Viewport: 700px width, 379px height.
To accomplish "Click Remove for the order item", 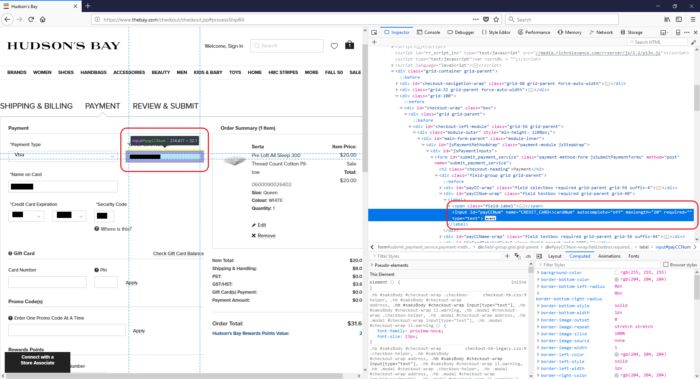I will pyautogui.click(x=263, y=235).
